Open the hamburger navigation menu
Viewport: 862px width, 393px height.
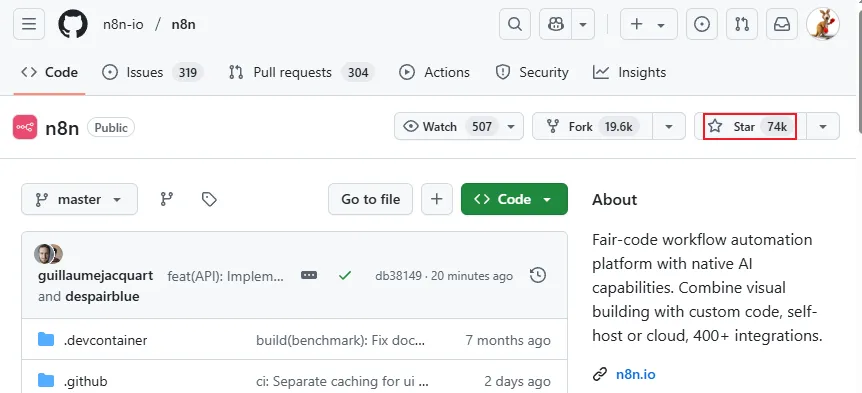click(29, 24)
